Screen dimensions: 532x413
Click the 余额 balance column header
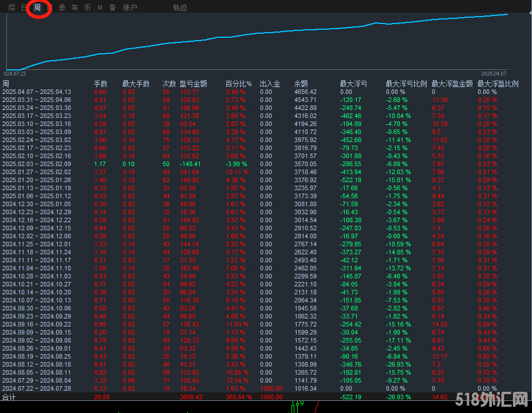[301, 84]
